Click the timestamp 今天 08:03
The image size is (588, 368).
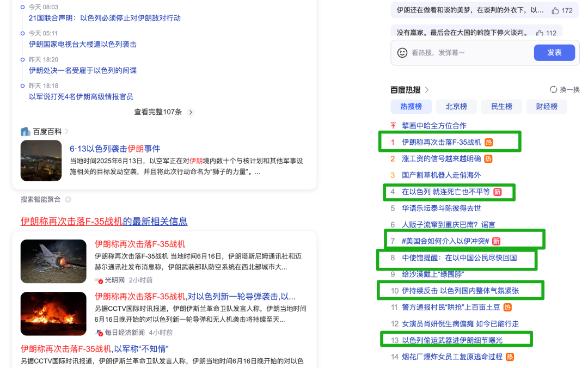coord(44,7)
